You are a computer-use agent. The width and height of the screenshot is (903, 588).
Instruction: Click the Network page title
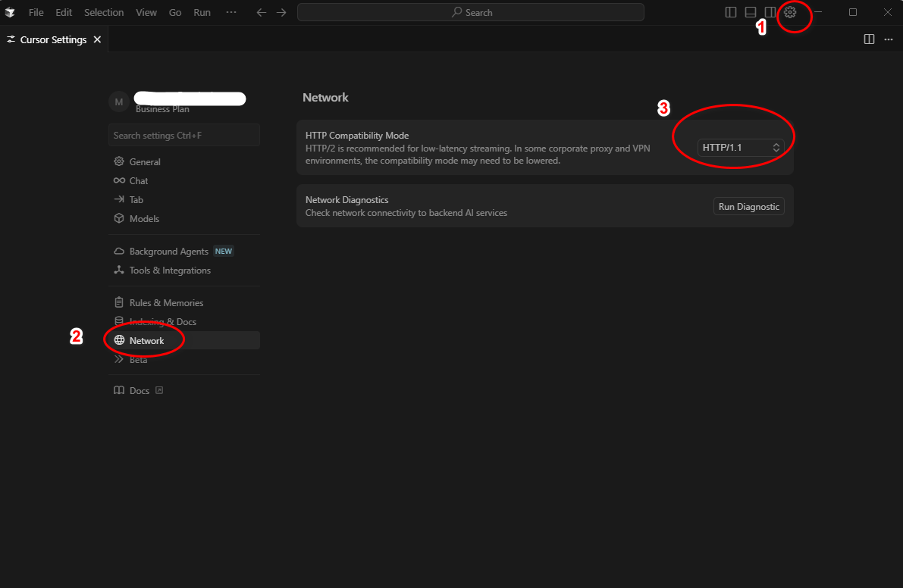(325, 97)
